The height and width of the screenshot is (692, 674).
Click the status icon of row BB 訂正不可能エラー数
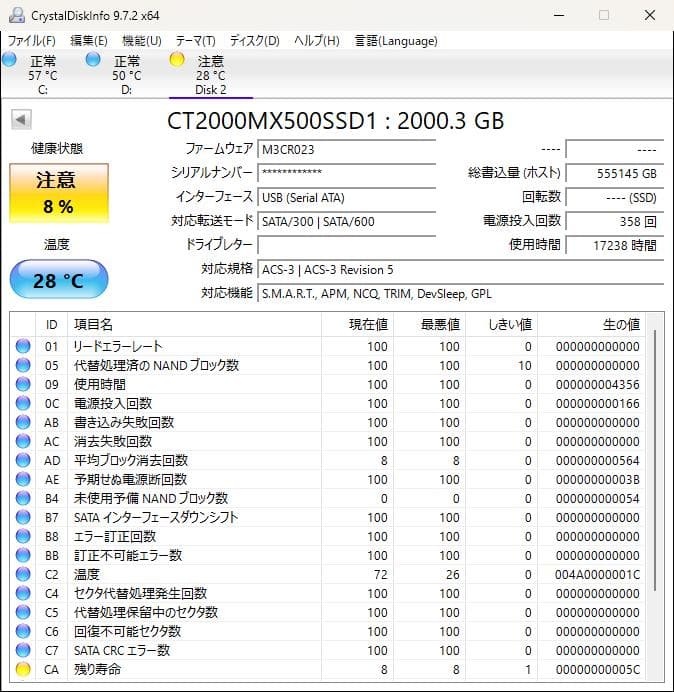(23, 555)
